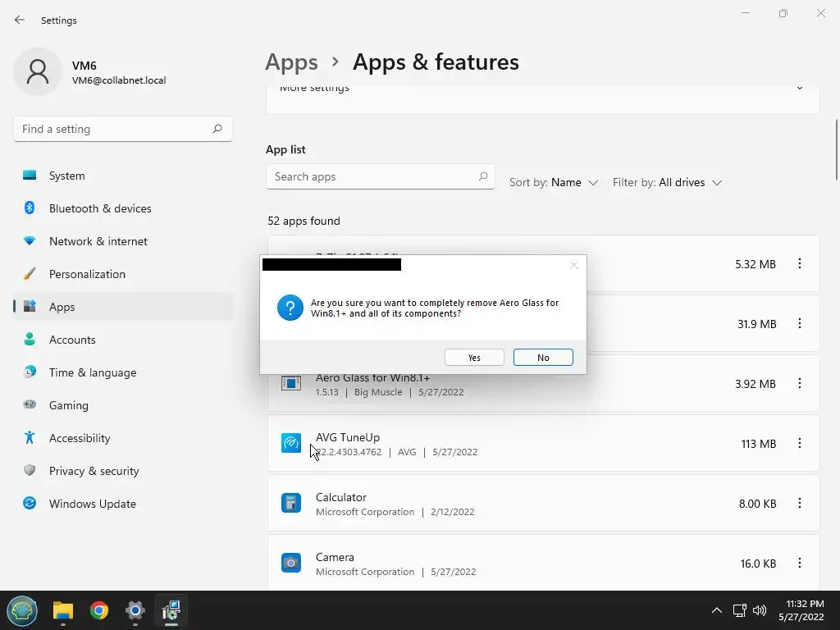Open Aero Glass for Win8.1+ options menu
Screen dimensions: 840x630
click(799, 384)
